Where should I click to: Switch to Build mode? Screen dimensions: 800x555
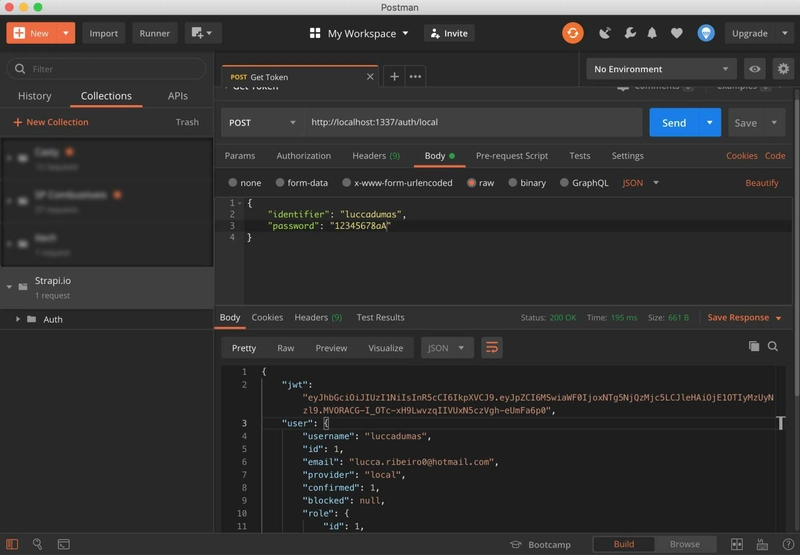pos(623,544)
